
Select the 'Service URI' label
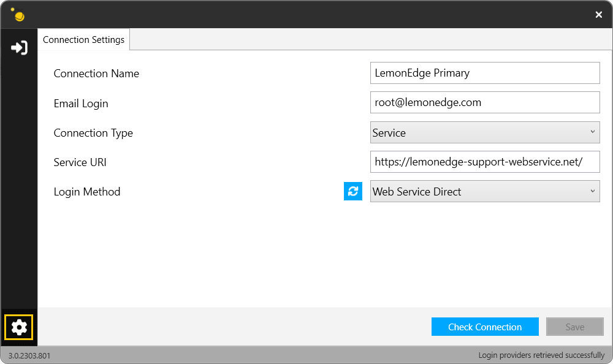pos(80,162)
